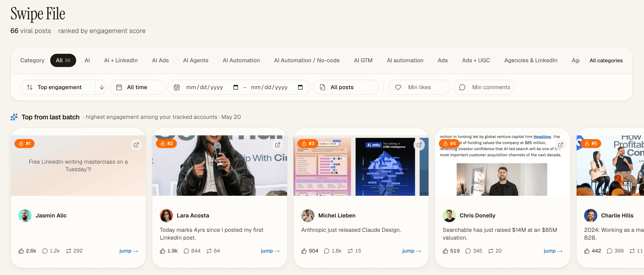This screenshot has height=275, width=644.
Task: Click the Min likes input field
Action: tap(419, 87)
